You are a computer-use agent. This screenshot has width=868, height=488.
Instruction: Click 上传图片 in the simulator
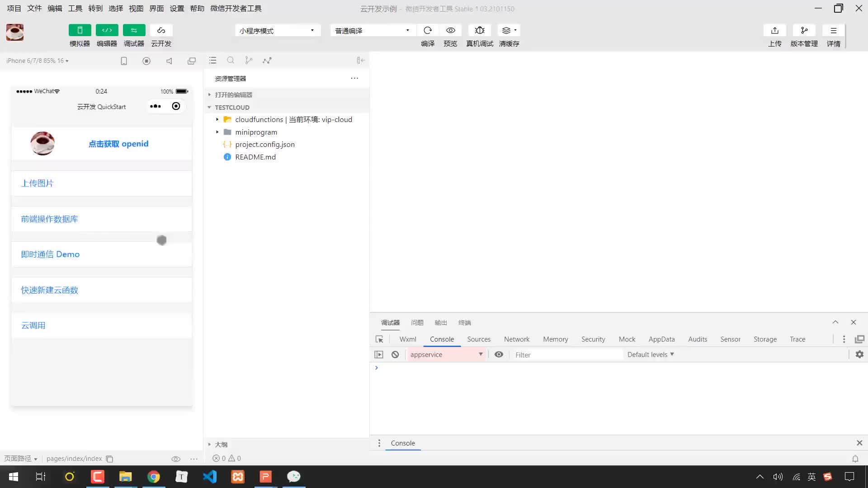pyautogui.click(x=102, y=183)
